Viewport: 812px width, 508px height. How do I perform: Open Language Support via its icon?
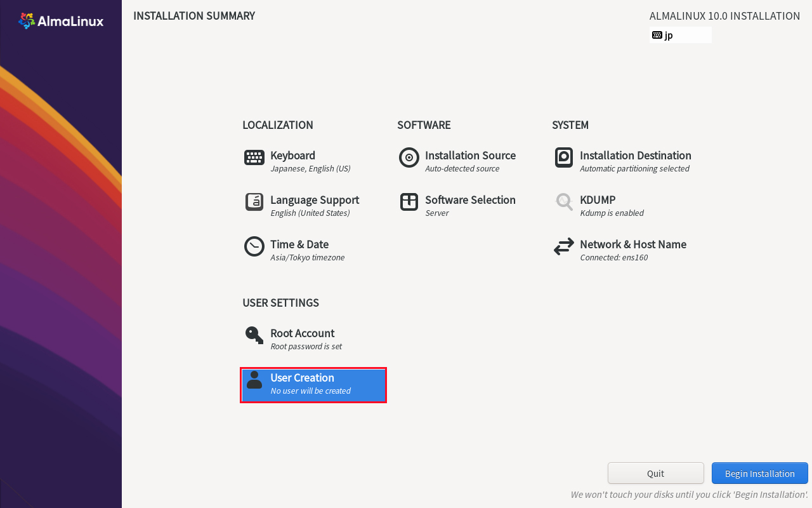(x=254, y=202)
